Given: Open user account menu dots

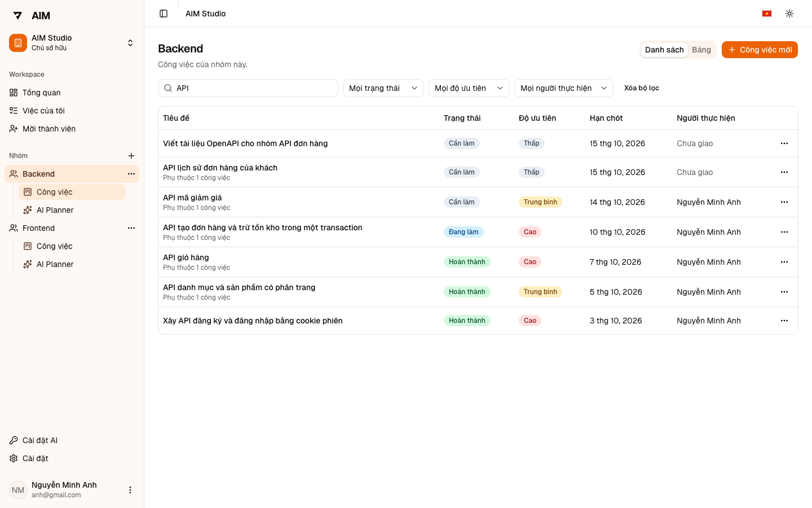Looking at the screenshot, I should 130,490.
